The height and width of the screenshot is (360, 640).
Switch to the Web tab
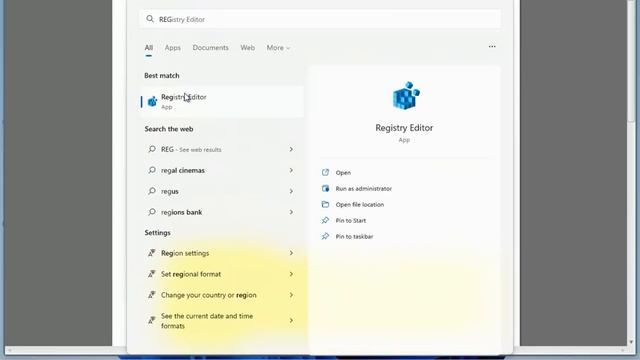[247, 48]
